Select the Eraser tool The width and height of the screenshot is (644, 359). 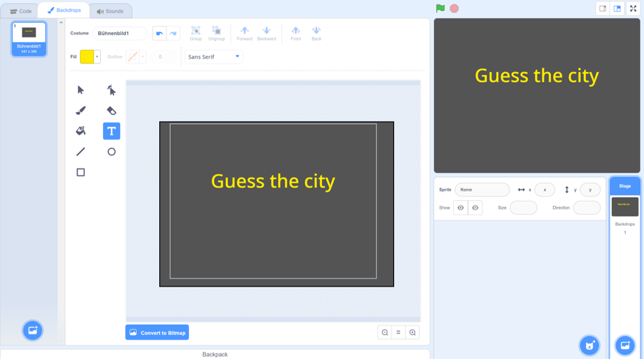pos(112,110)
